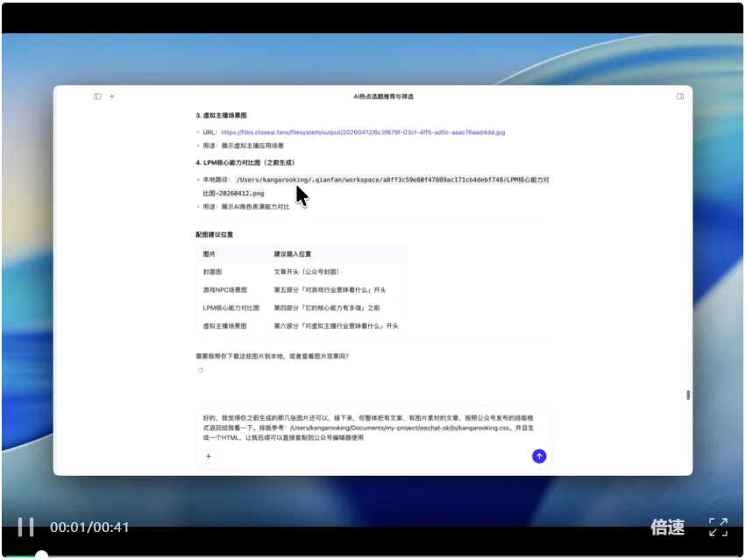Image resolution: width=746 pixels, height=560 pixels.
Task: Open the files.closeai.fans image URL link
Action: click(363, 132)
